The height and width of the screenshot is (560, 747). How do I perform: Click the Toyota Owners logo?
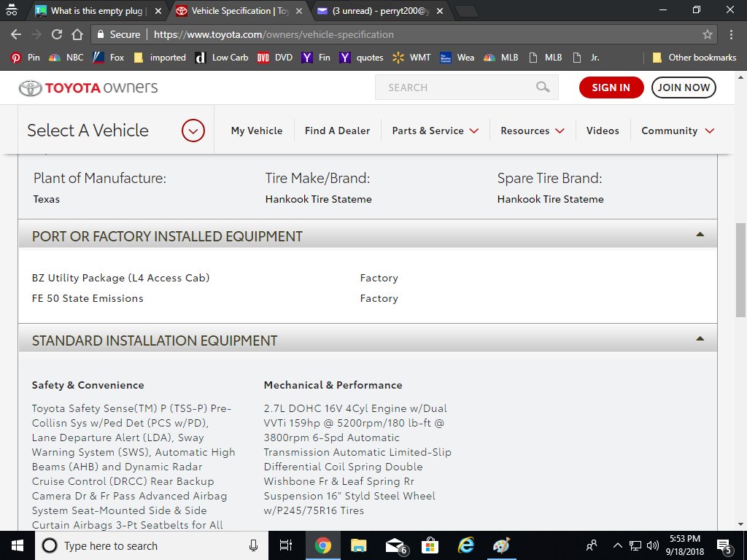tap(88, 87)
